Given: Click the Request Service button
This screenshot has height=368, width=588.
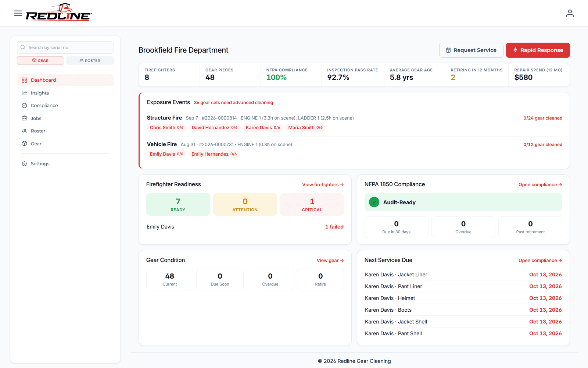Looking at the screenshot, I should click(x=471, y=50).
